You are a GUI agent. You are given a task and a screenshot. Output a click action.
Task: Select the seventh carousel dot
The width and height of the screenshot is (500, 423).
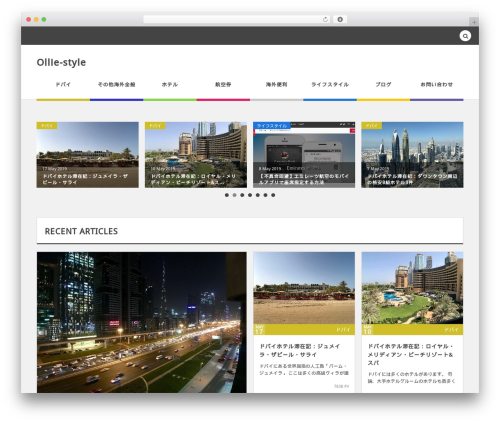click(273, 195)
